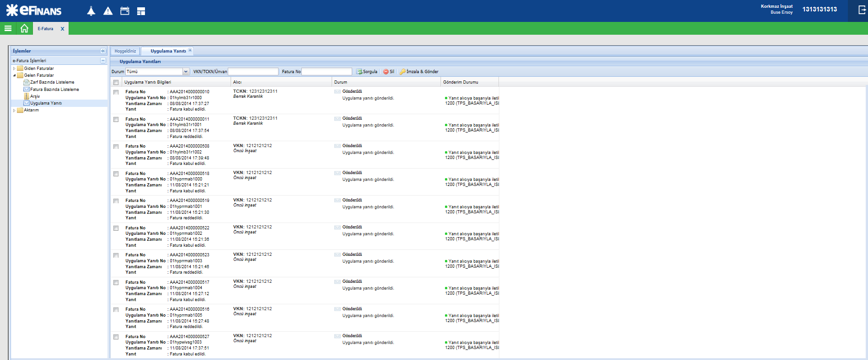This screenshot has width=868, height=360.
Task: Focus the Fatura No input field
Action: [327, 72]
